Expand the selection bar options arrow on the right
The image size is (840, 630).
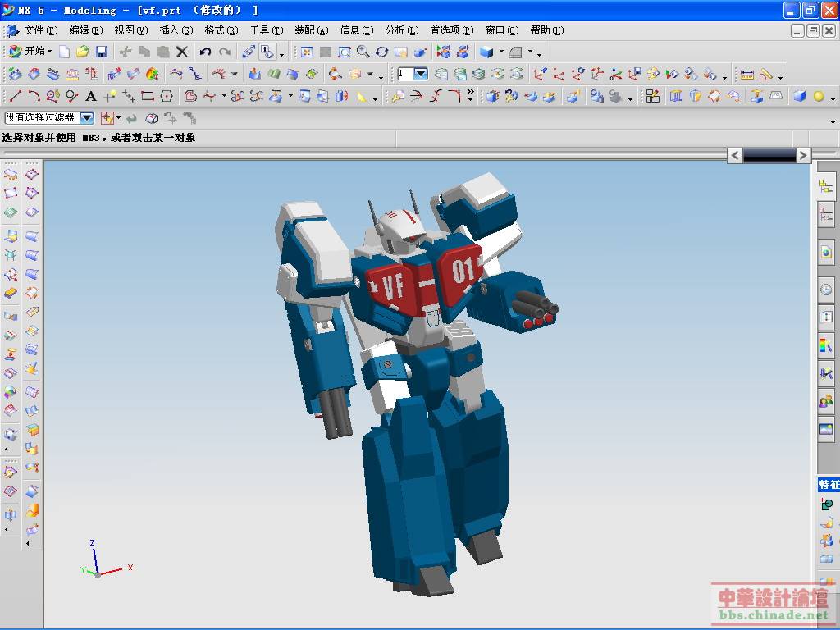coord(833,122)
